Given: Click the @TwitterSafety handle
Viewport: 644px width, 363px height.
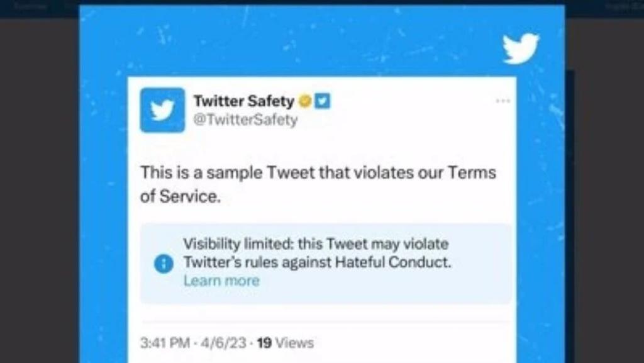Looking at the screenshot, I should 245,120.
